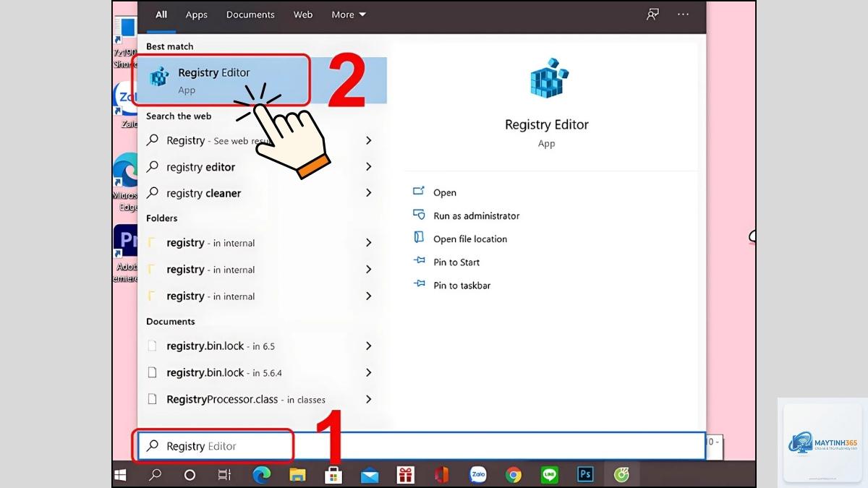Open the Mail app on taskbar
This screenshot has width=868, height=488.
coord(370,475)
